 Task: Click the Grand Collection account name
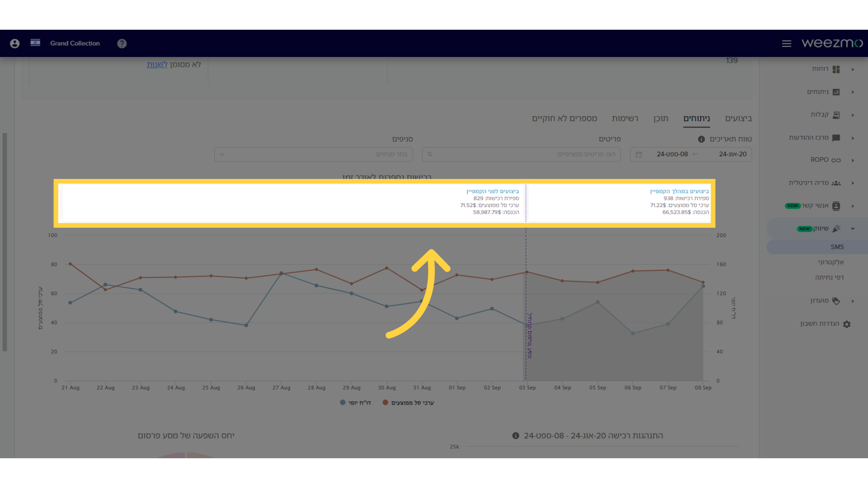(75, 43)
